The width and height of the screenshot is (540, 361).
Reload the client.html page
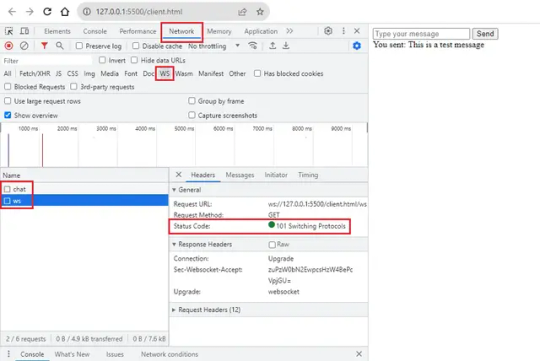click(x=47, y=12)
